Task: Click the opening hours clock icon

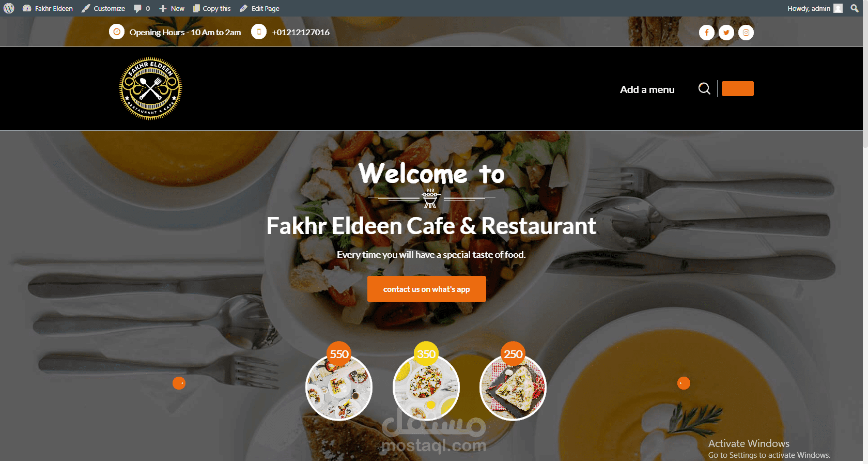Action: click(117, 32)
